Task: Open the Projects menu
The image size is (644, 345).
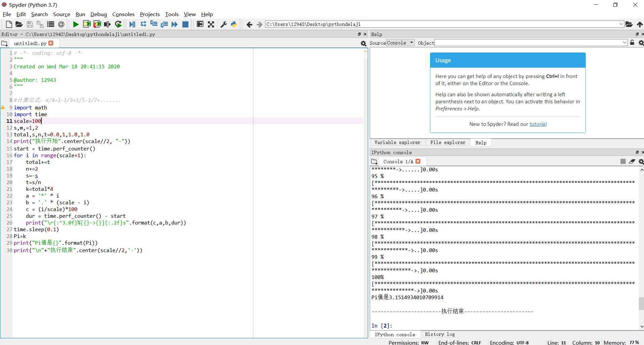Action: tap(150, 14)
